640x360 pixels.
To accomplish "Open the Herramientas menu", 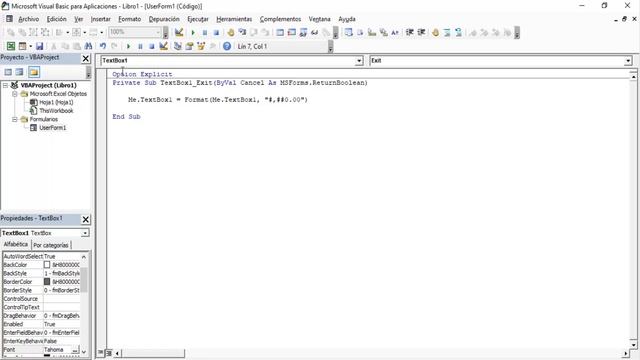I will [x=234, y=19].
